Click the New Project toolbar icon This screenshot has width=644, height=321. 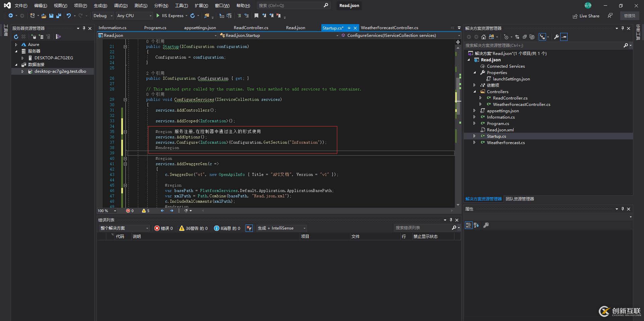(x=32, y=15)
